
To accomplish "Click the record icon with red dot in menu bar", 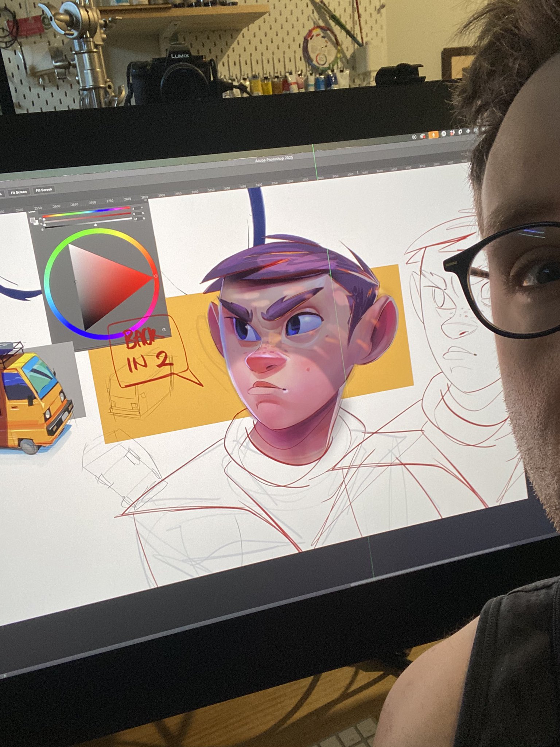I will (x=423, y=136).
